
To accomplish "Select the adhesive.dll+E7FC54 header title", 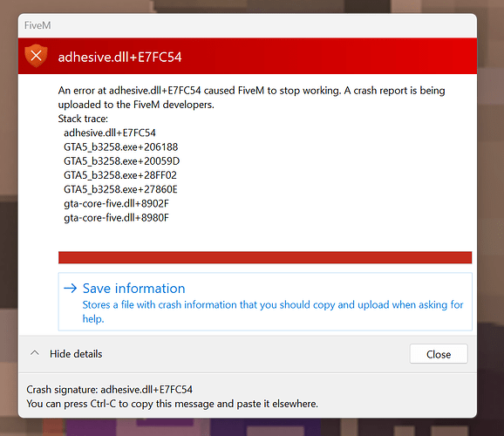I will (x=119, y=58).
